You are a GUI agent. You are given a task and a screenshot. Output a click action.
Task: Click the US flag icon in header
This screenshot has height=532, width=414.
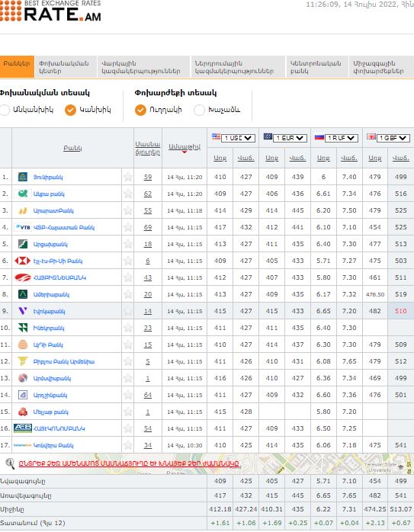click(216, 136)
